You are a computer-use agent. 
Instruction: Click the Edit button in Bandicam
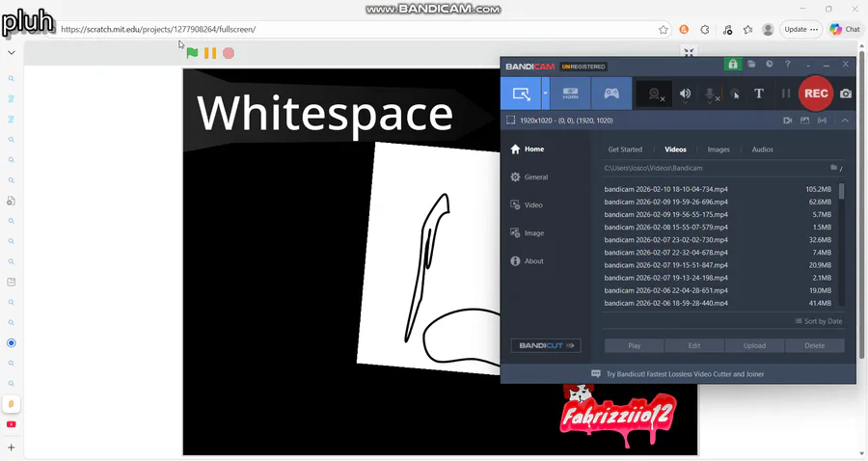[694, 345]
